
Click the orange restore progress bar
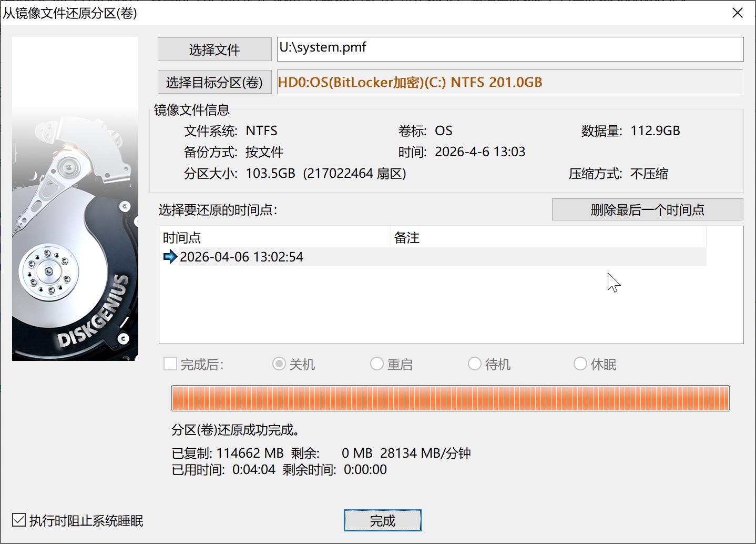[x=450, y=398]
